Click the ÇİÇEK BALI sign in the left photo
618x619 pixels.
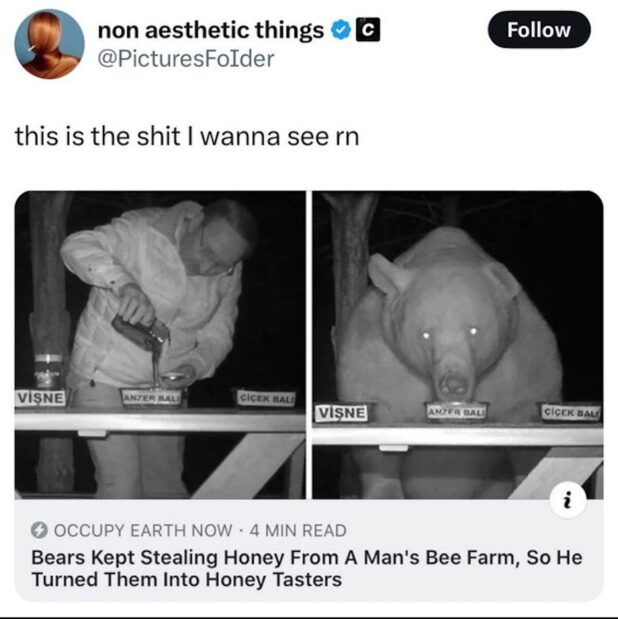tap(264, 397)
